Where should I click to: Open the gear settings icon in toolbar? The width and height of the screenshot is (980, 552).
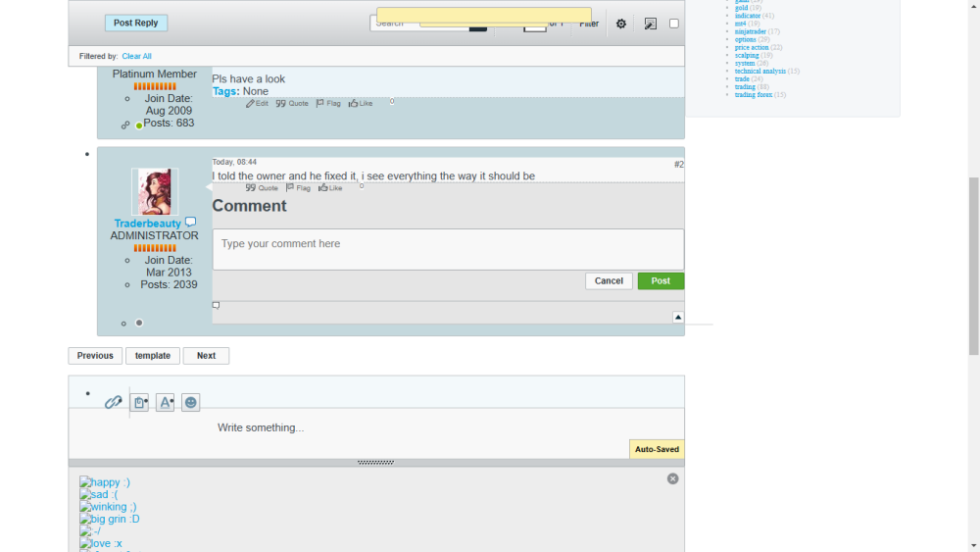point(621,24)
